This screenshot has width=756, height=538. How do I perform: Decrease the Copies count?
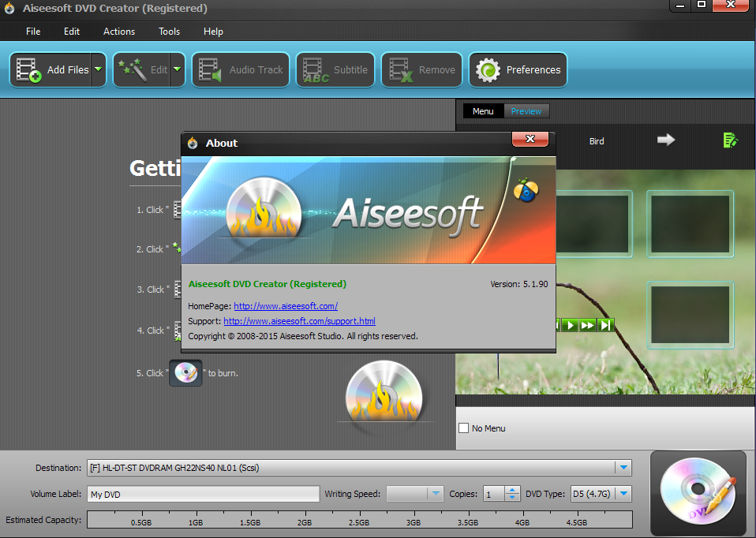point(512,498)
